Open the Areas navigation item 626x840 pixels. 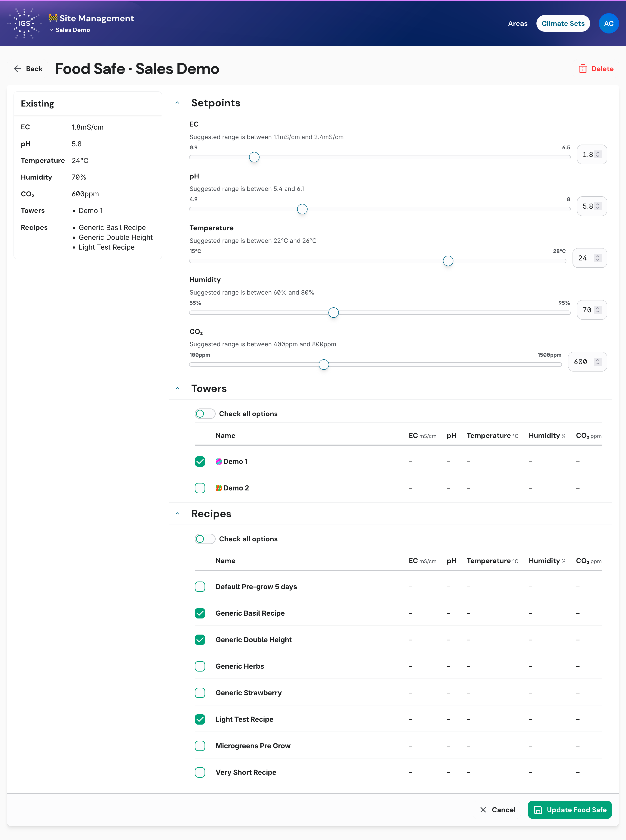pyautogui.click(x=518, y=23)
